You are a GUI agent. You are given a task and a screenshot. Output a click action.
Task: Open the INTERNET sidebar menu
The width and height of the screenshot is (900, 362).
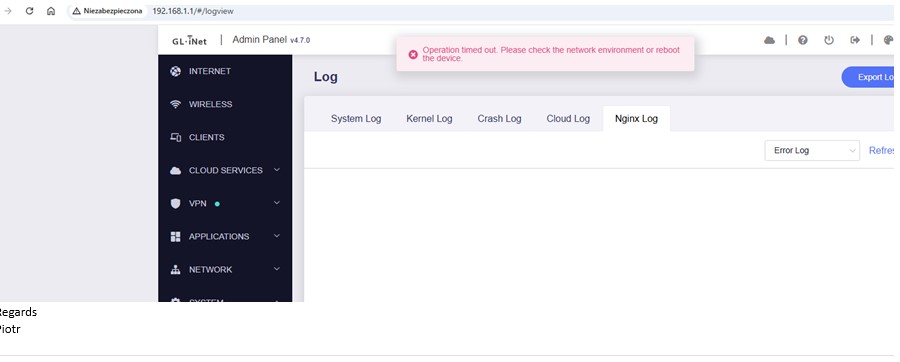[225, 71]
